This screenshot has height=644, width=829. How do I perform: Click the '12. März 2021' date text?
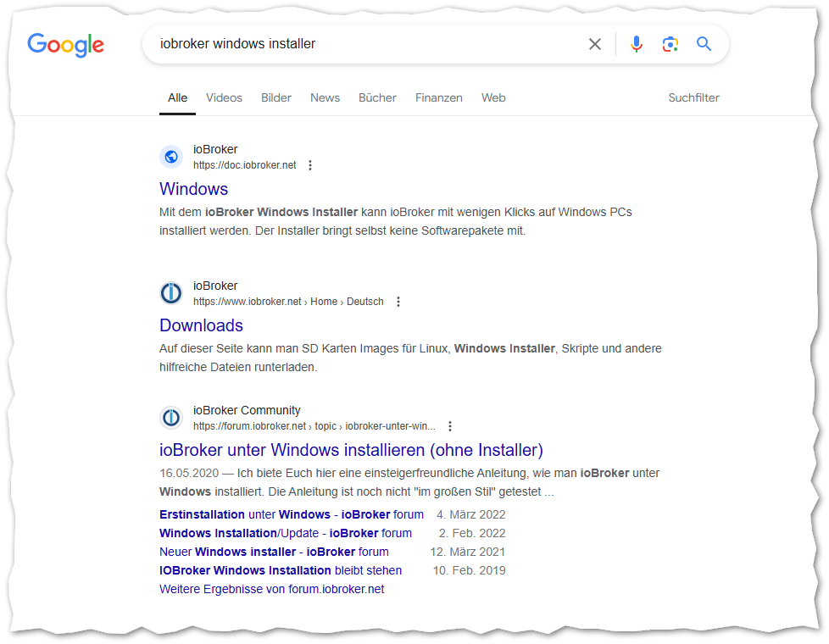coord(468,552)
